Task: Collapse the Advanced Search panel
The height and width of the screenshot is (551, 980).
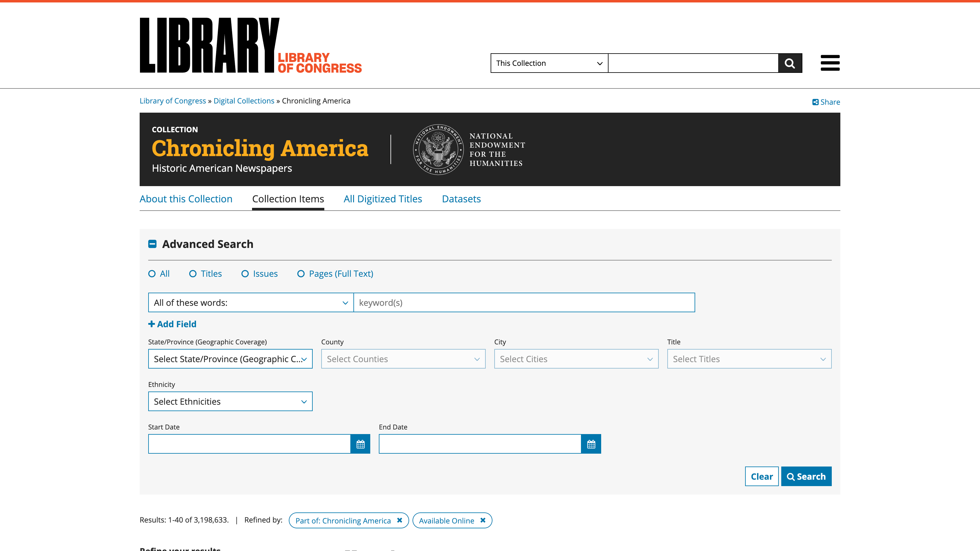Action: pyautogui.click(x=153, y=244)
